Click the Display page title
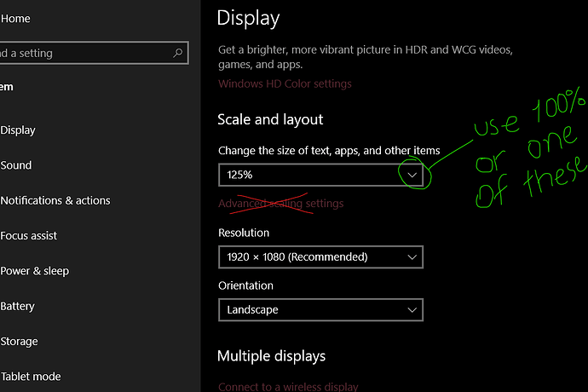The height and width of the screenshot is (392, 588). pyautogui.click(x=248, y=19)
